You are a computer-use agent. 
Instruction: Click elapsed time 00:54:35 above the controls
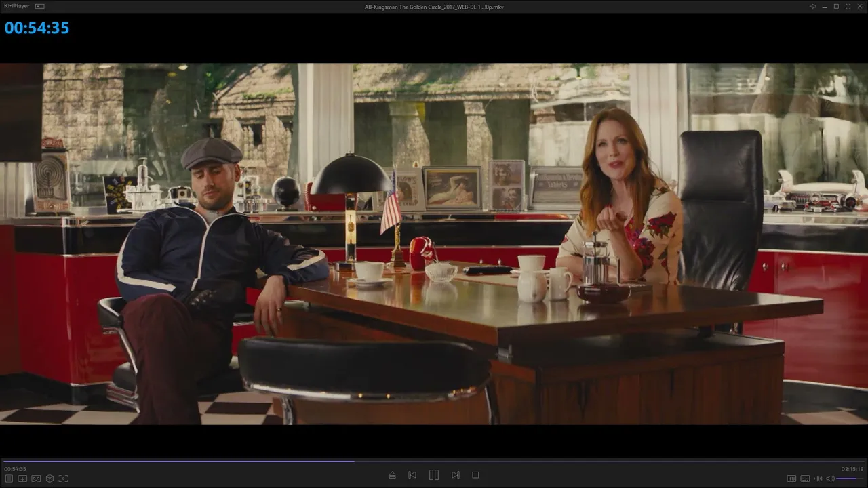click(x=15, y=469)
